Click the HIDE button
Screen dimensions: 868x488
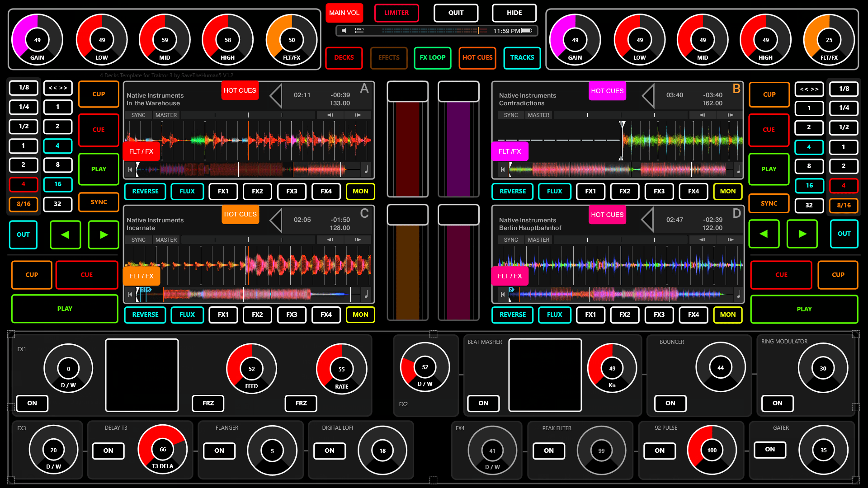click(514, 13)
